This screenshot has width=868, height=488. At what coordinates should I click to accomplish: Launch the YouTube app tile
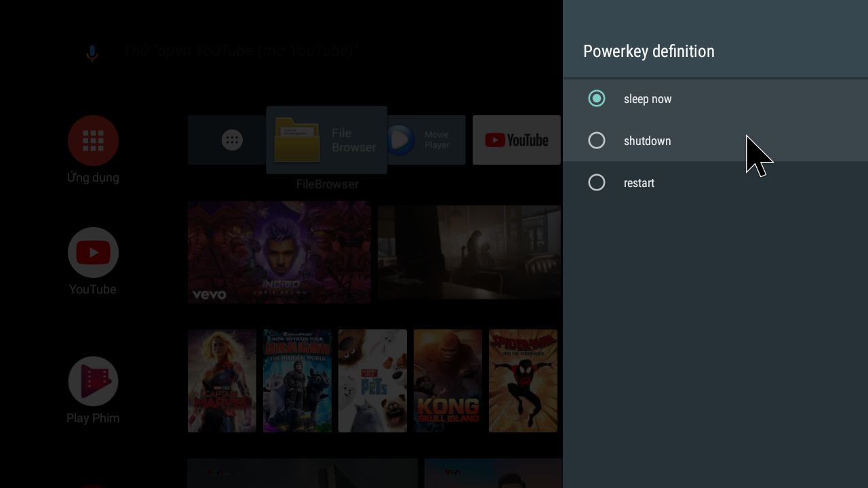click(x=516, y=140)
